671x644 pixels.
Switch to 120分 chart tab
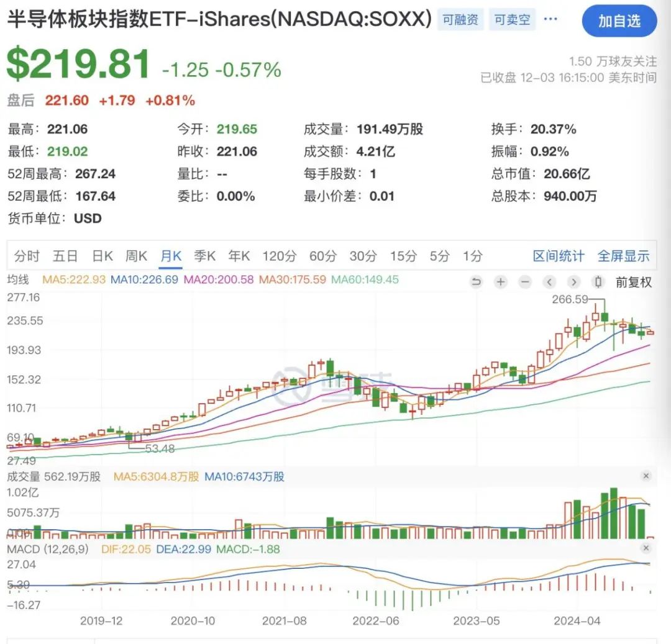point(280,256)
